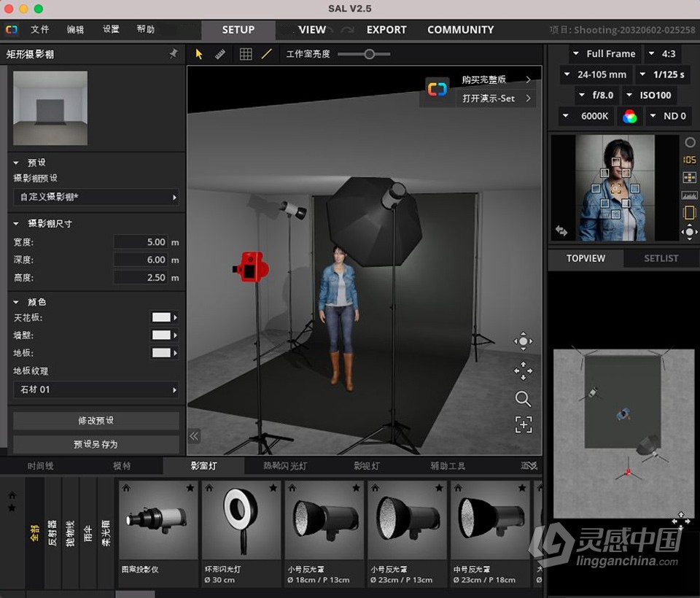Open the COMMUNITY menu at the top
The height and width of the screenshot is (598, 700).
click(460, 29)
